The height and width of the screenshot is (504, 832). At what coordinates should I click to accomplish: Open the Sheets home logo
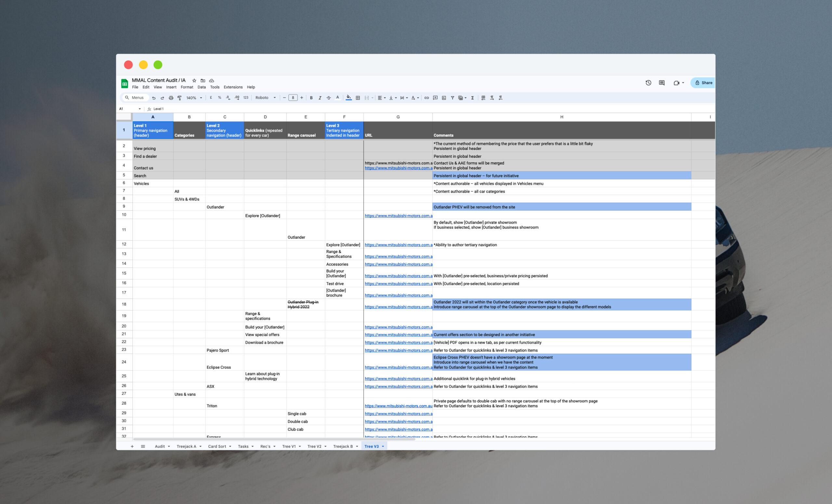[x=124, y=83]
